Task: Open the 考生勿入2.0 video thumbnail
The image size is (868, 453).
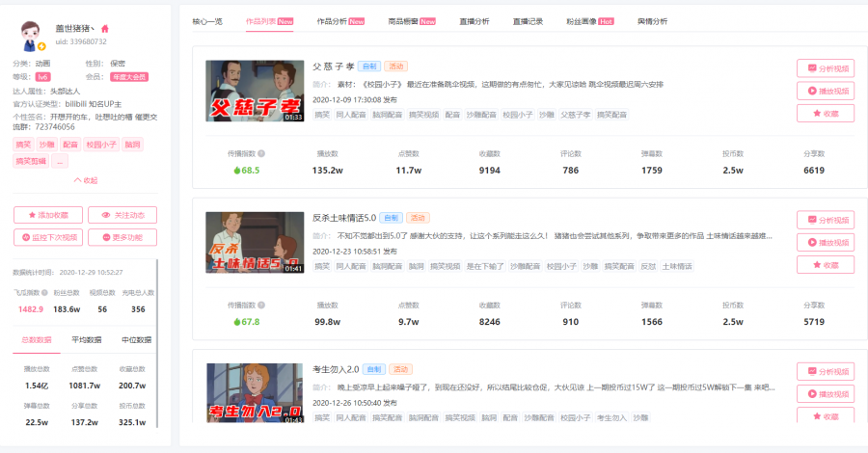Action: coord(255,393)
